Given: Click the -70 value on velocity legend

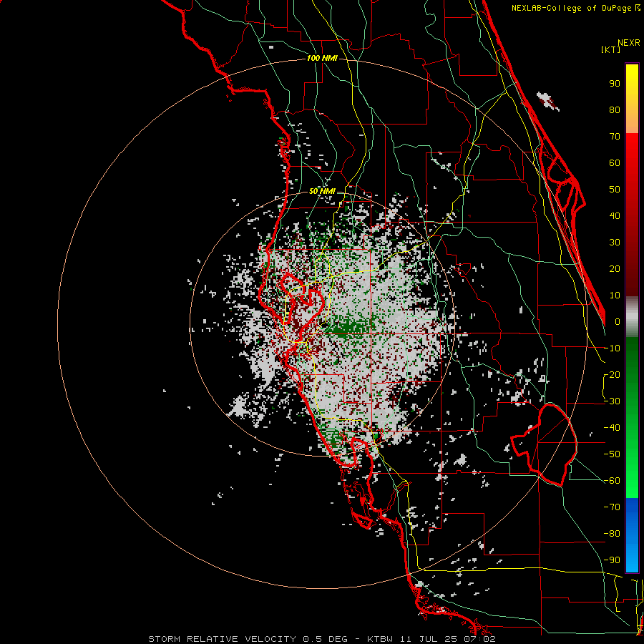Looking at the screenshot, I should (x=612, y=507).
